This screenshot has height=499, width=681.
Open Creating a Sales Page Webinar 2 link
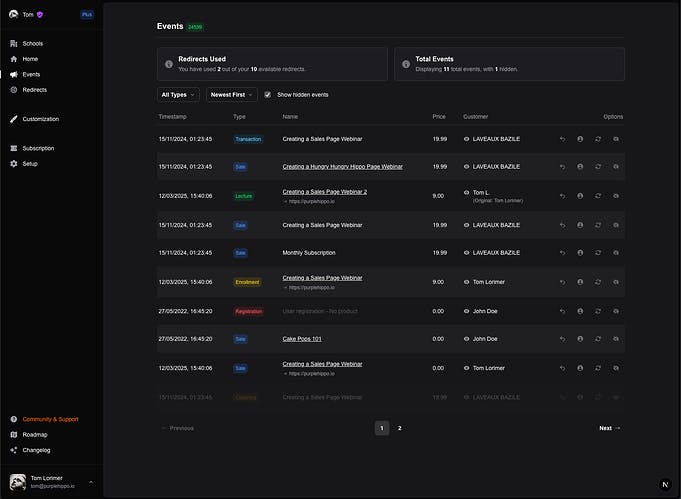pyautogui.click(x=325, y=192)
